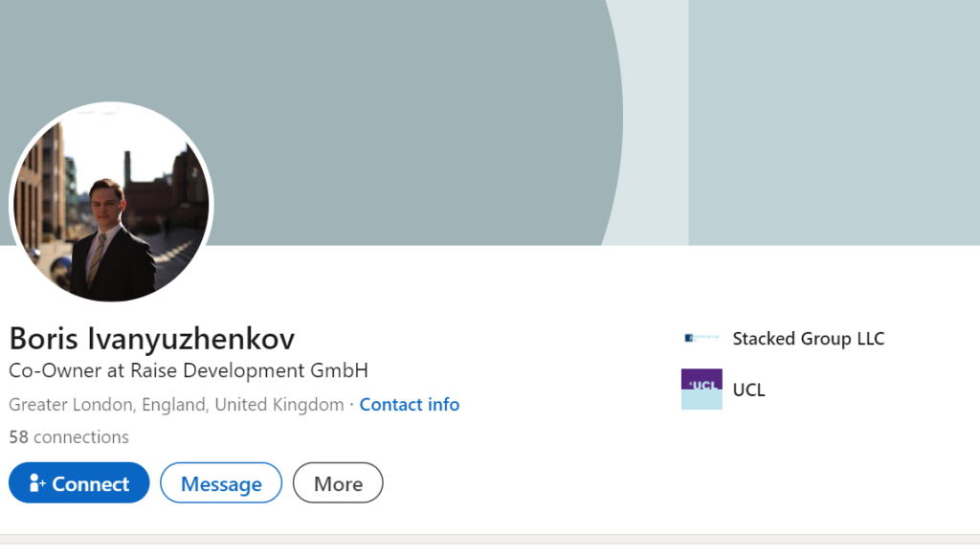
Task: Go to the UCL school name
Action: pyautogui.click(x=748, y=390)
